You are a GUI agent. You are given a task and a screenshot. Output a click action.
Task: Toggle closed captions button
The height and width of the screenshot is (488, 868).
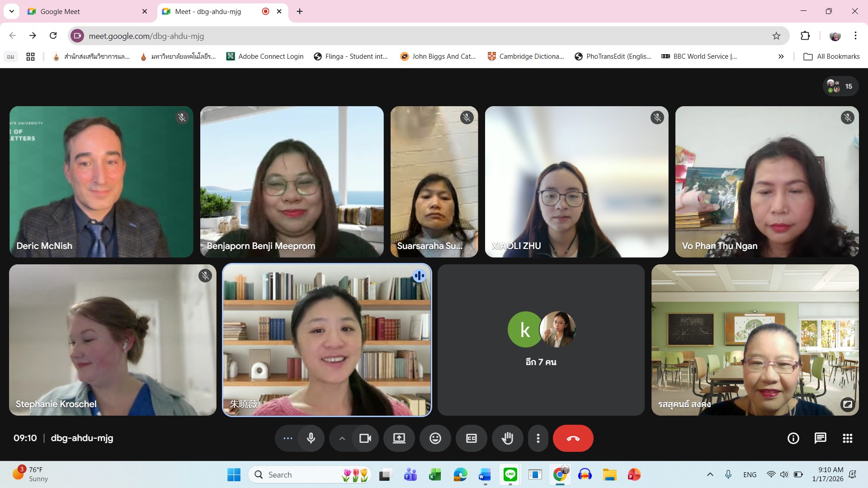[x=471, y=438]
